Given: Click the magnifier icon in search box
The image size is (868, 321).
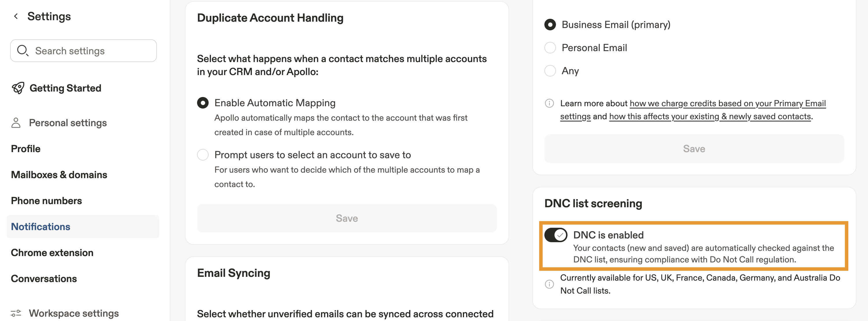Looking at the screenshot, I should 23,51.
